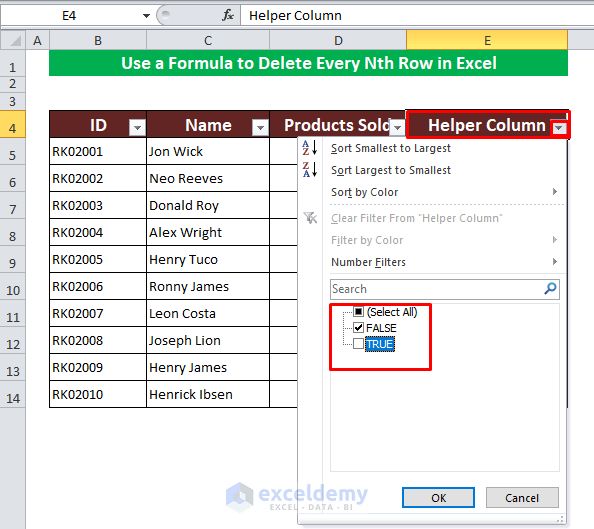This screenshot has width=594, height=529.
Task: Select the cell containing Joseph Lion
Action: click(x=208, y=340)
